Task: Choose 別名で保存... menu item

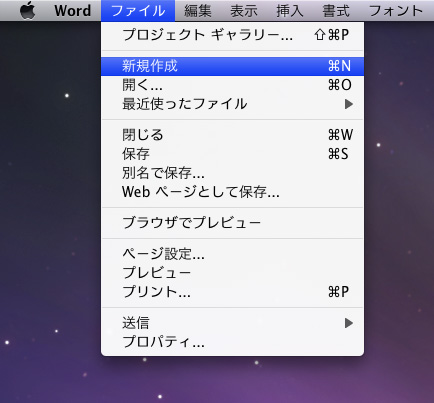Action: (x=232, y=173)
